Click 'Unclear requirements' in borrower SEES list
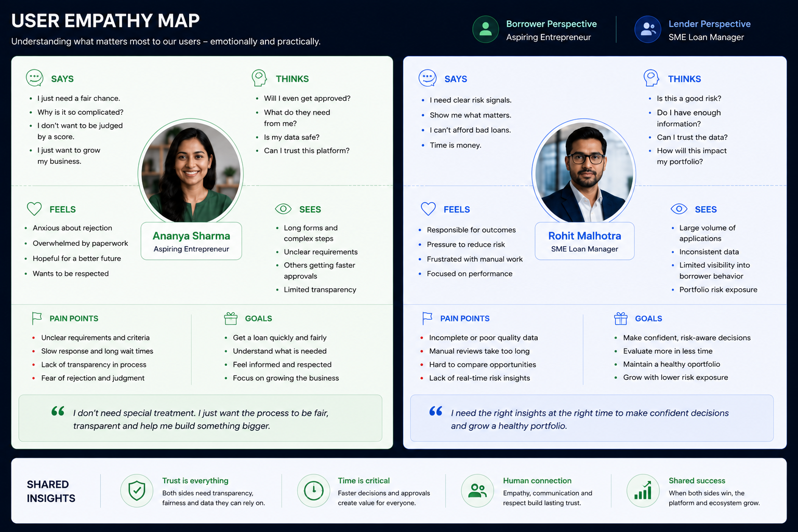This screenshot has height=532, width=798. [x=321, y=252]
